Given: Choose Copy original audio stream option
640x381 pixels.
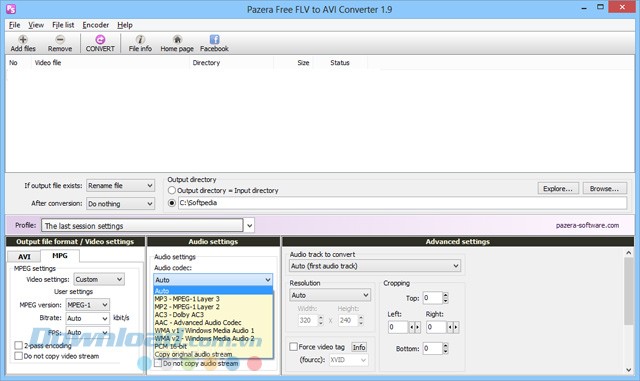Looking at the screenshot, I should tap(213, 354).
